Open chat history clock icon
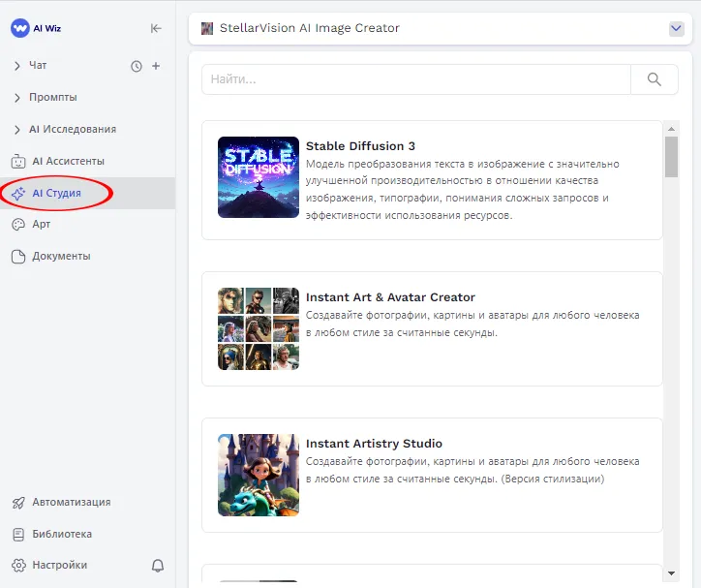 [137, 66]
